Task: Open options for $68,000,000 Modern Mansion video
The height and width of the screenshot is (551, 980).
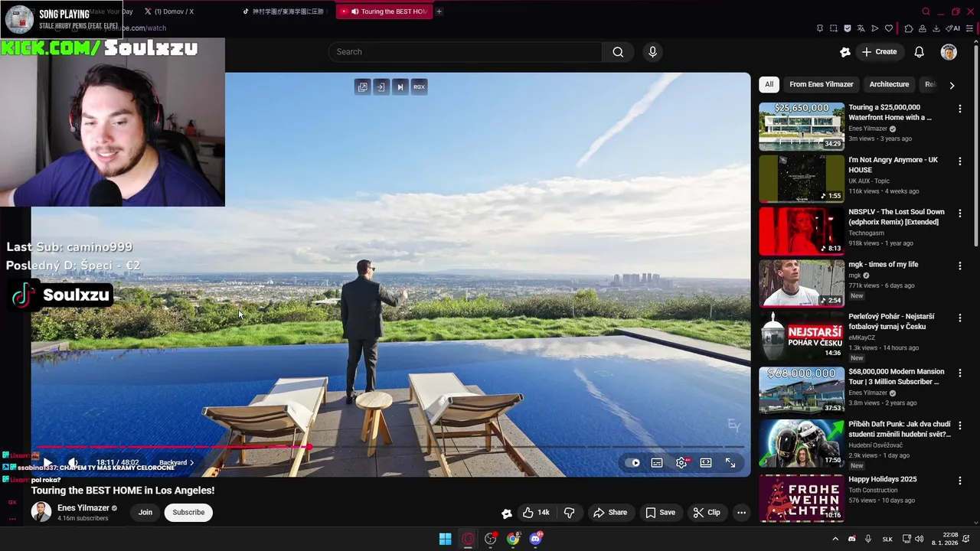Action: click(959, 373)
